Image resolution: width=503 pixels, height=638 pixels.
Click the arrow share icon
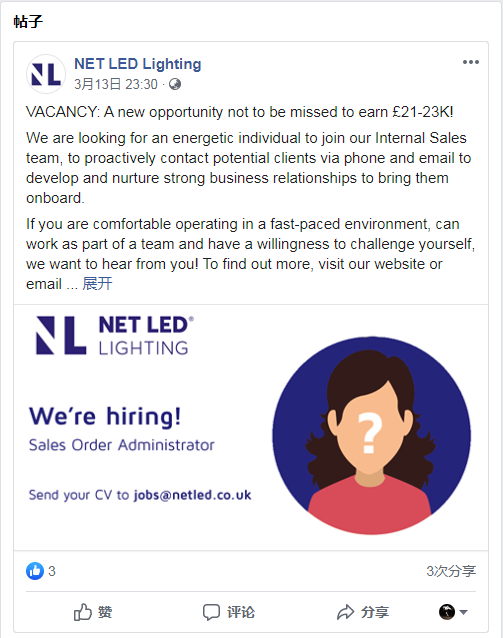point(346,612)
